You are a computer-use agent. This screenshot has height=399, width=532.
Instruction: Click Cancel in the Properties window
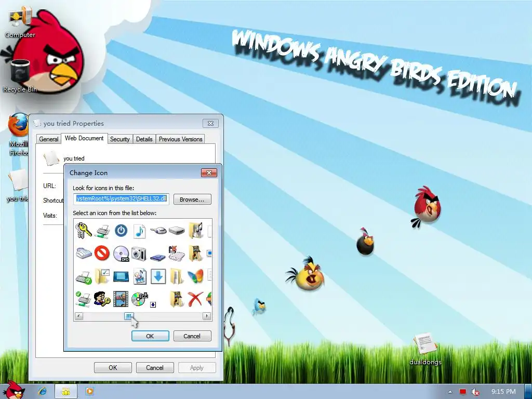point(155,367)
